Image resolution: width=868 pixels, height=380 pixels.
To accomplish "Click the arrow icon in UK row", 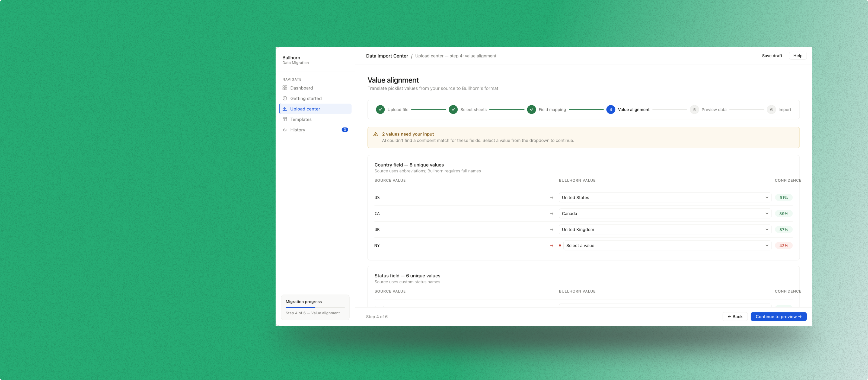I will pos(552,230).
